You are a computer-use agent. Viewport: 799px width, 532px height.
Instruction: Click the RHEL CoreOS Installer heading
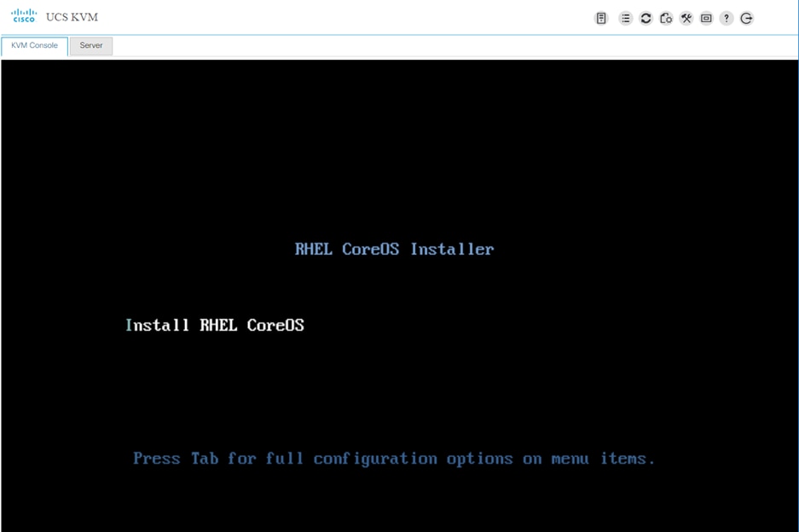[395, 249]
